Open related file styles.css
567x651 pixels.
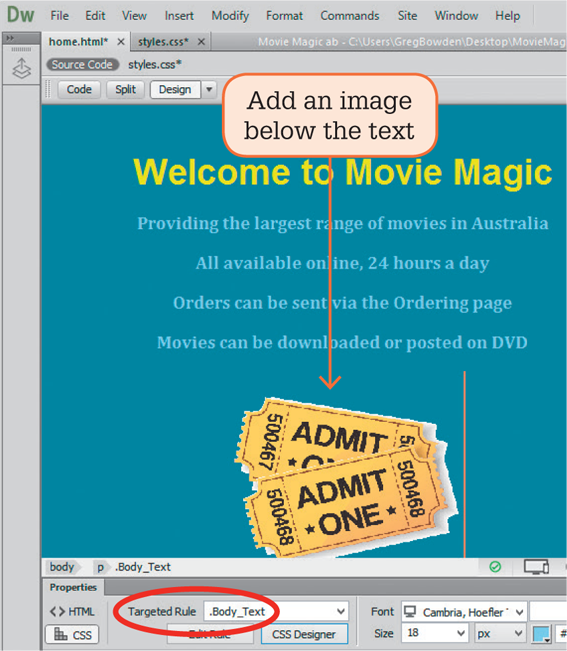(x=154, y=65)
